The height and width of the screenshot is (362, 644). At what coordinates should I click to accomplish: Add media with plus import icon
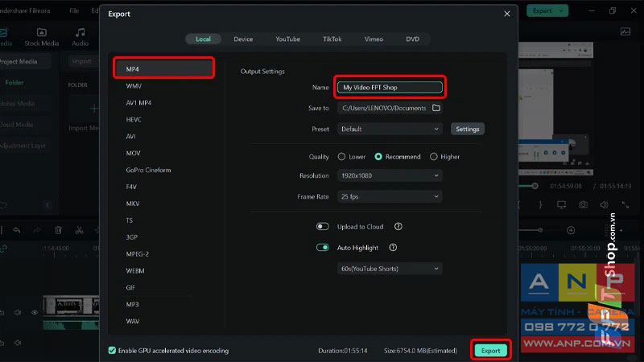pos(94,109)
